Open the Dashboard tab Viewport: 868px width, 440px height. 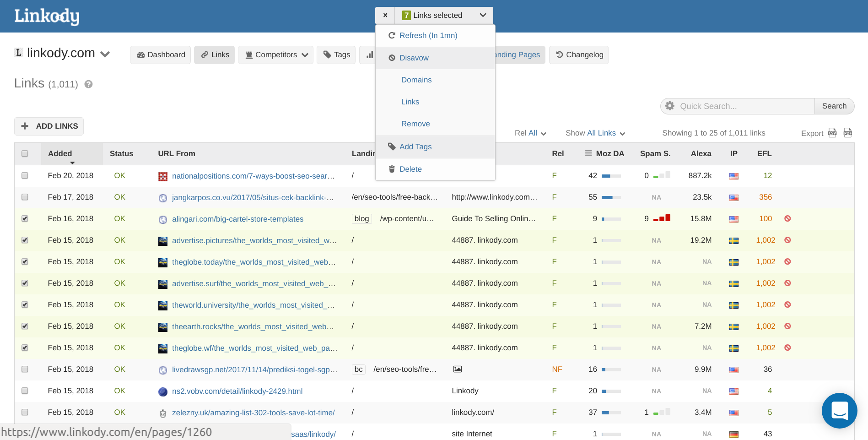point(160,55)
